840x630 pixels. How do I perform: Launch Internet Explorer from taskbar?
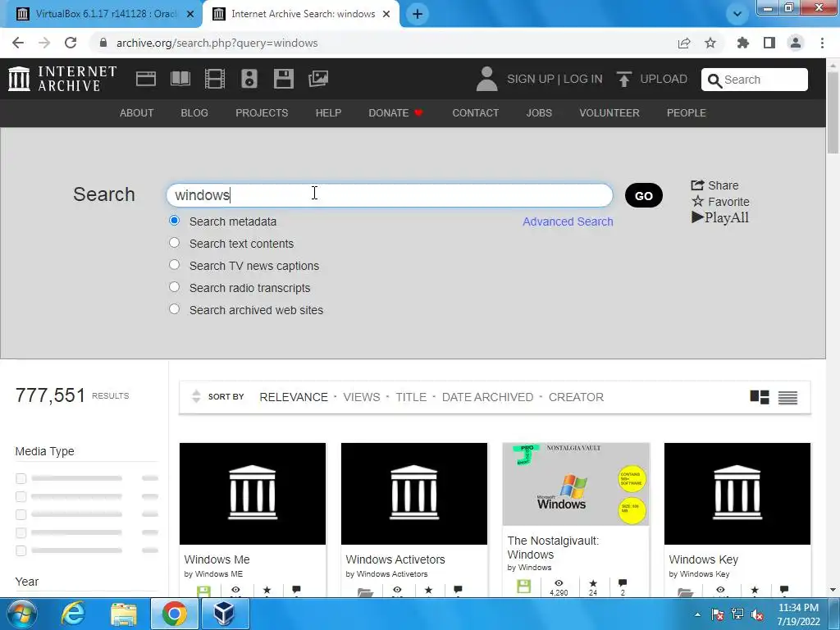point(73,614)
